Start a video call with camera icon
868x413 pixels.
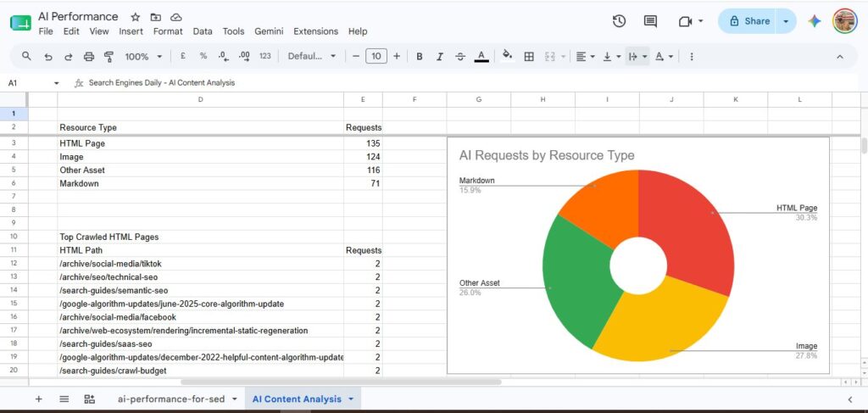tap(685, 21)
